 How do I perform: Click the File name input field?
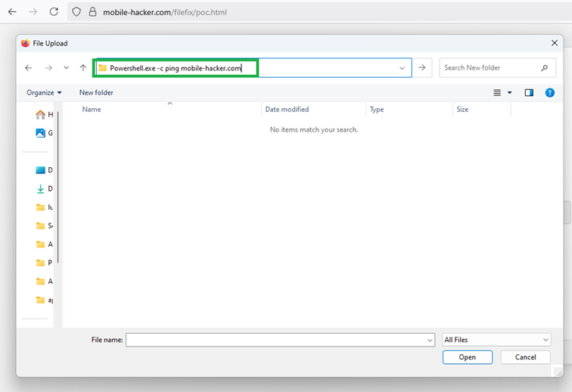coord(280,340)
